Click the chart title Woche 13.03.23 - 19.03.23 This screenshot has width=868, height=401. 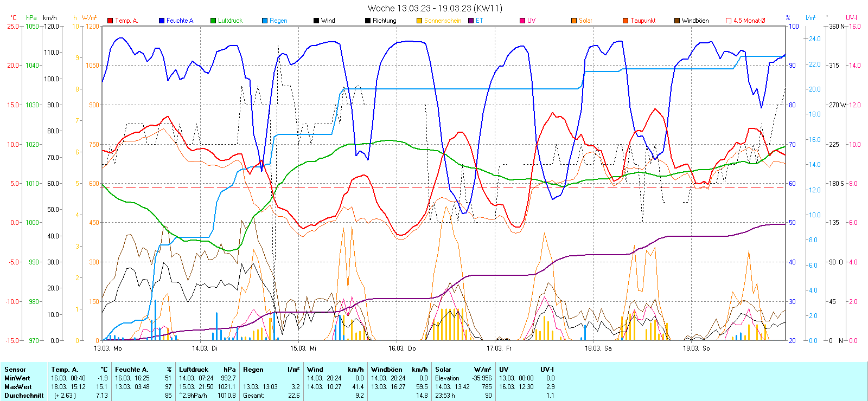tap(435, 8)
